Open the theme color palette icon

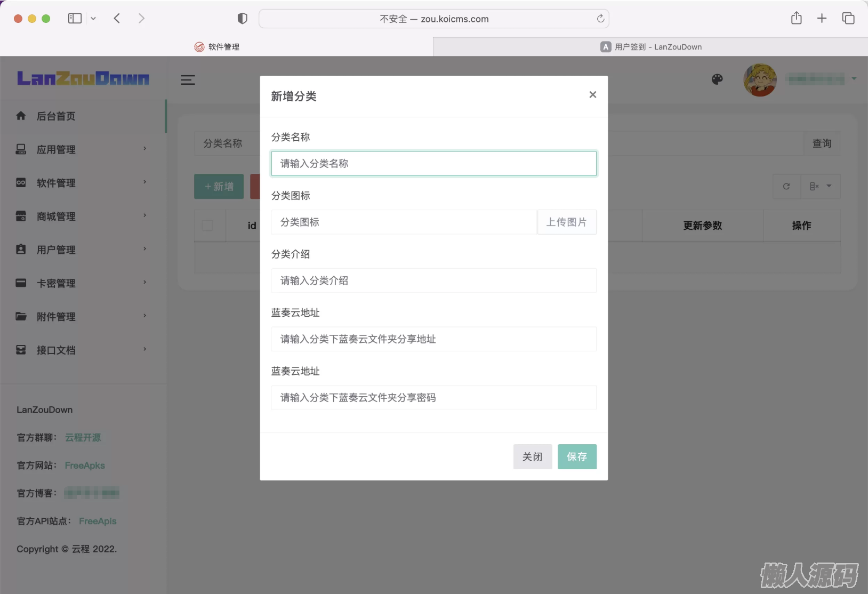(717, 79)
